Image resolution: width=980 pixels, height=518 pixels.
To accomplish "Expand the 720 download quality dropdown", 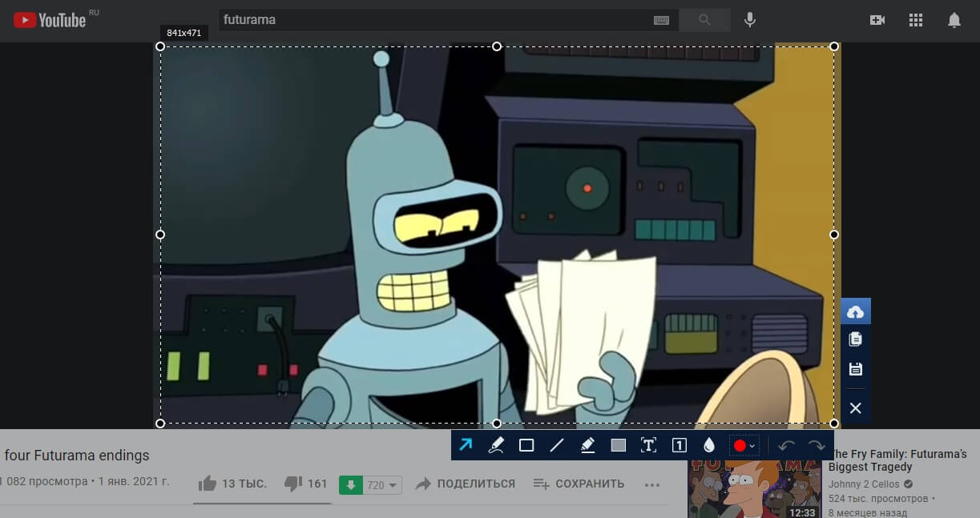I will point(383,484).
